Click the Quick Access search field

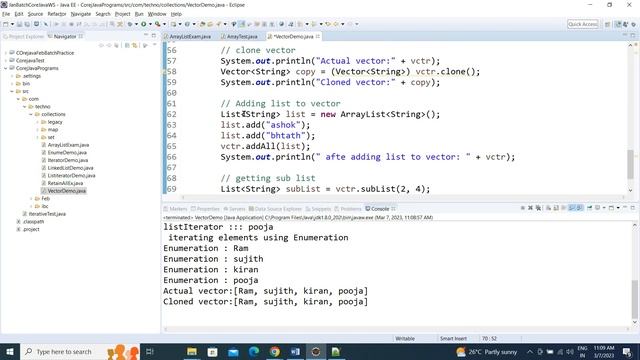coord(583,24)
